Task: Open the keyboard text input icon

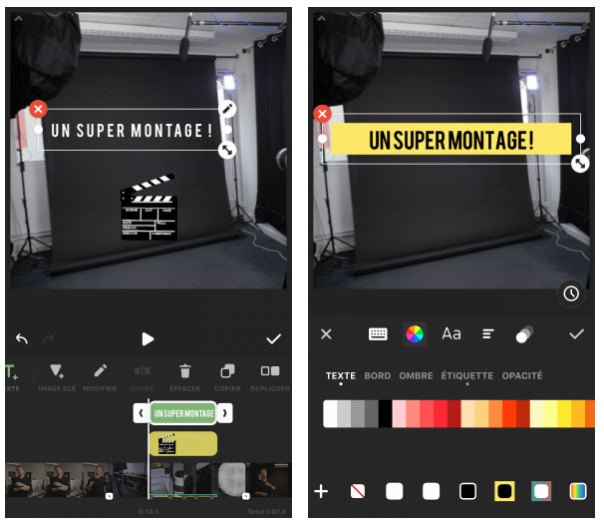Action: 378,334
